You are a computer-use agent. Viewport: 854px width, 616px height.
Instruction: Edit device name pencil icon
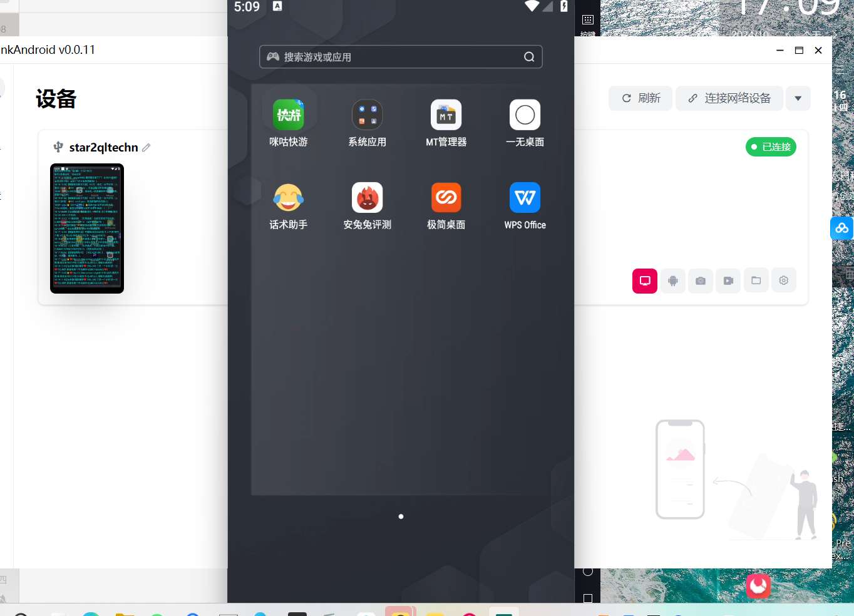147,148
